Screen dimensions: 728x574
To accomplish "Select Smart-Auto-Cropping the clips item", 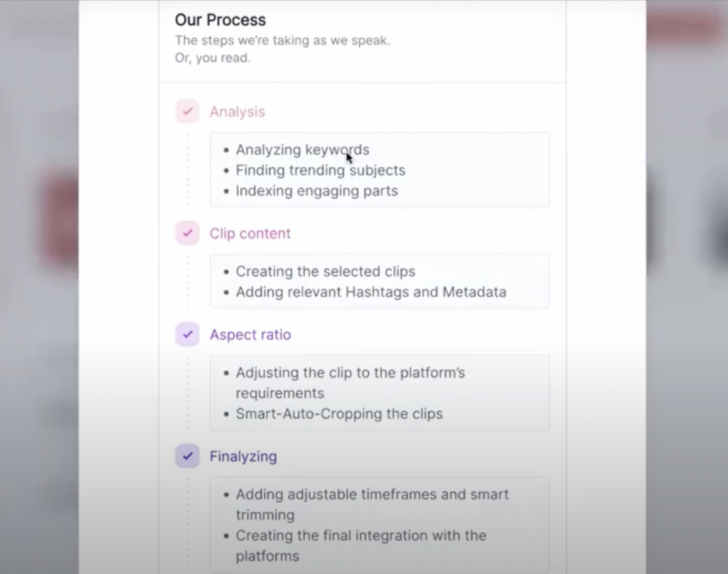I will pyautogui.click(x=339, y=413).
